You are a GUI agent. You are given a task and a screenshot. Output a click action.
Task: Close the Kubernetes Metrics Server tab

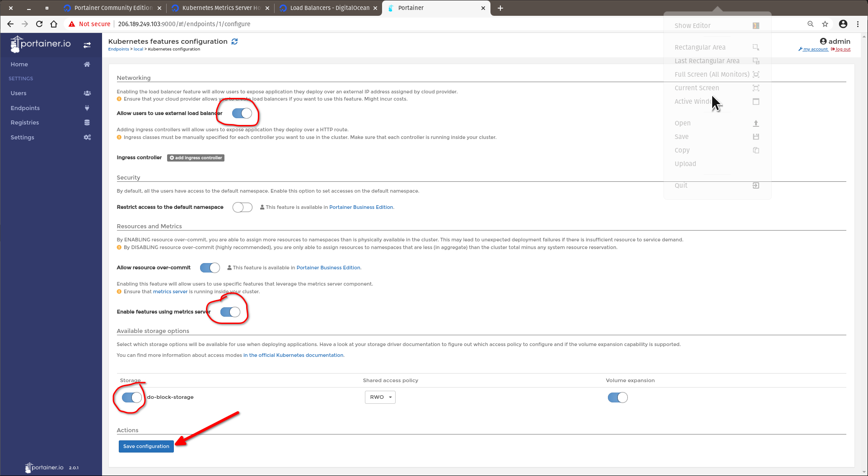[267, 8]
